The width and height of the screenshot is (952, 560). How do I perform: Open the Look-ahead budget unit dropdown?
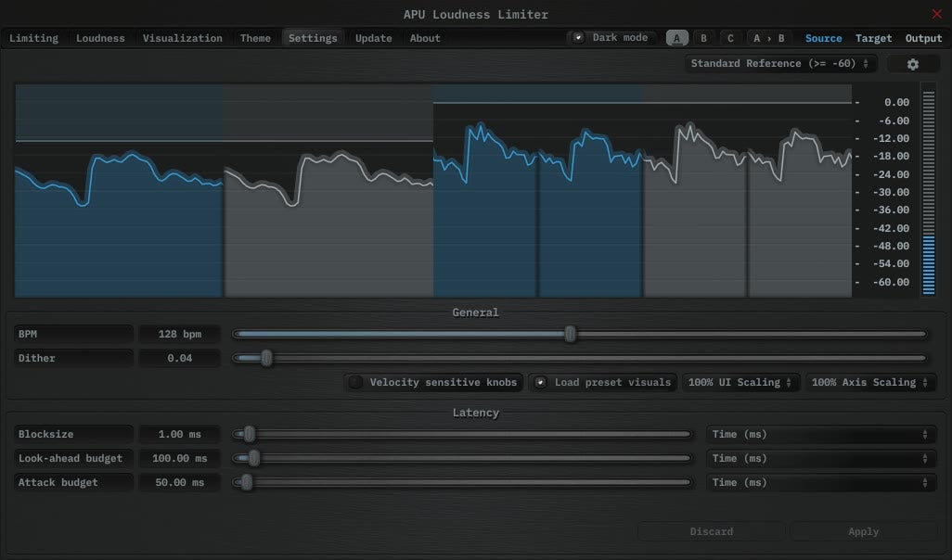820,459
